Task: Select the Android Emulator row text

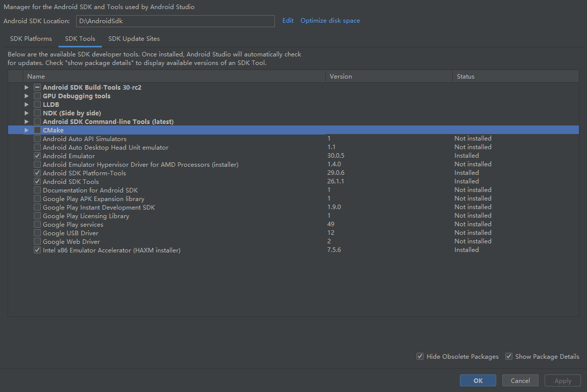Action: pos(69,156)
